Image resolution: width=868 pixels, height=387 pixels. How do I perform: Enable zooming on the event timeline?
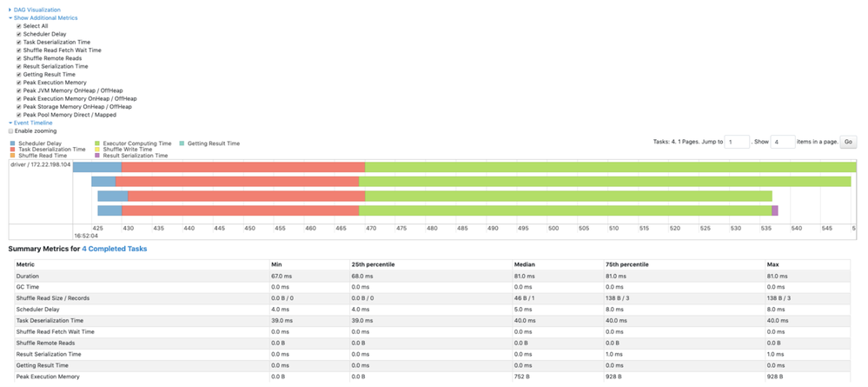[11, 130]
